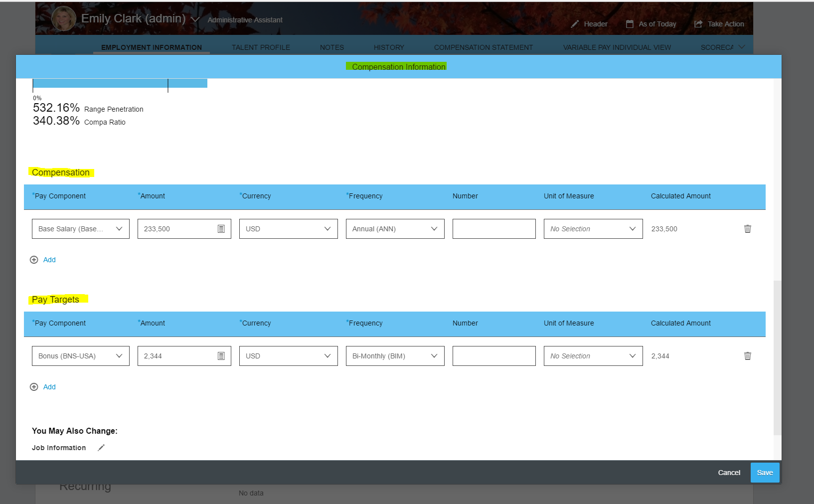The height and width of the screenshot is (504, 814).
Task: Click the Save button
Action: coord(765,473)
